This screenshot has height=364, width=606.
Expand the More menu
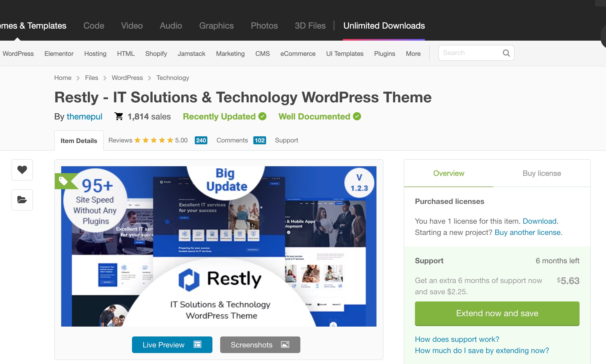coord(413,53)
